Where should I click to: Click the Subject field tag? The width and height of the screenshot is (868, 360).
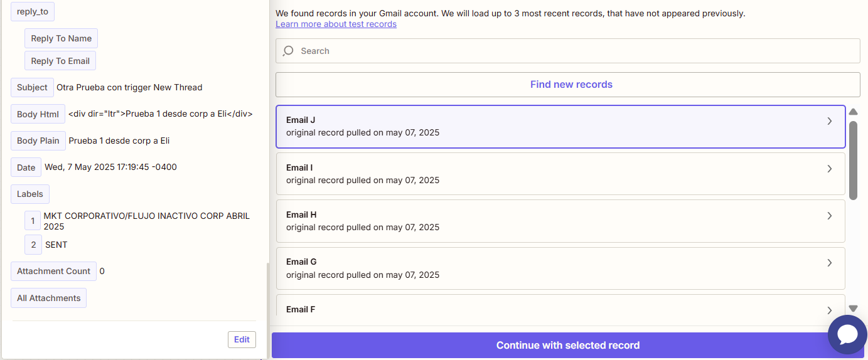[32, 87]
